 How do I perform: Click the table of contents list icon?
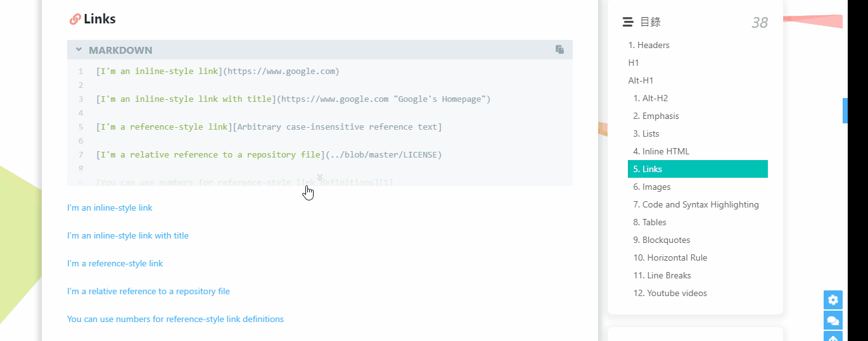click(x=628, y=22)
